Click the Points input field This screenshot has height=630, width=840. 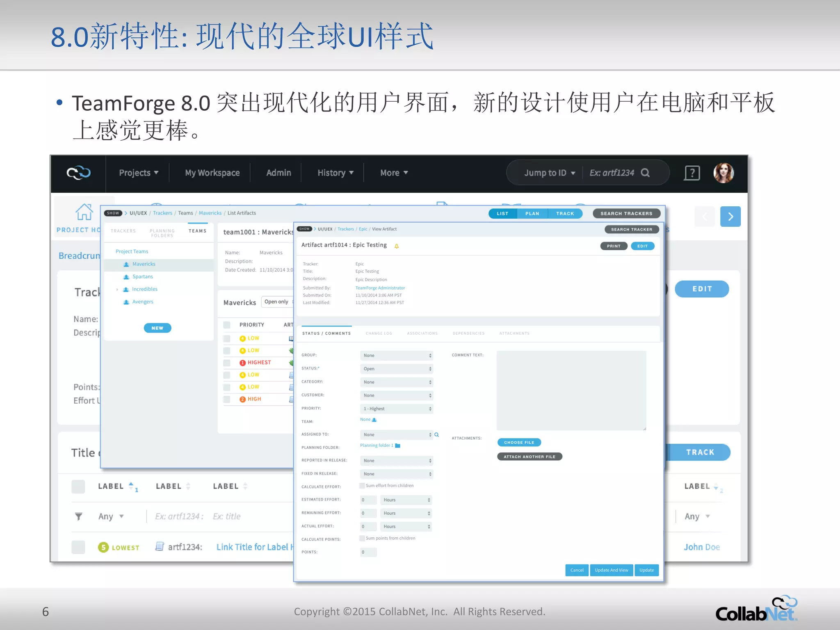coord(368,552)
